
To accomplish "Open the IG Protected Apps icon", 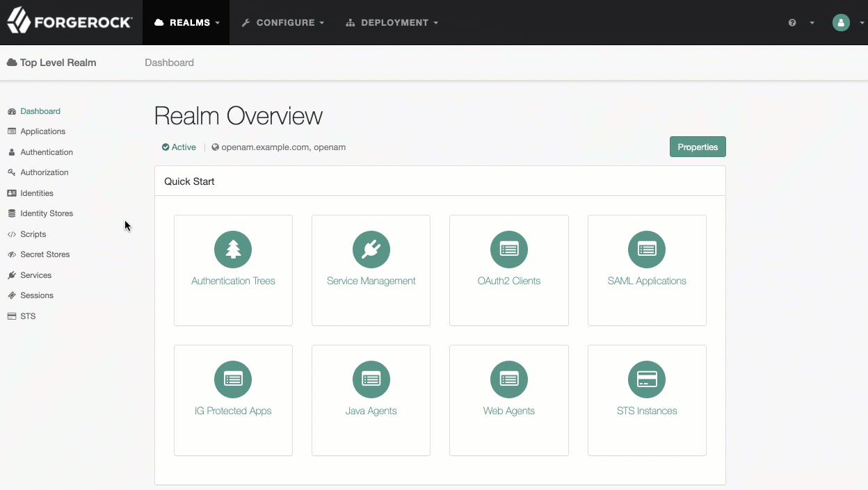I will [233, 379].
